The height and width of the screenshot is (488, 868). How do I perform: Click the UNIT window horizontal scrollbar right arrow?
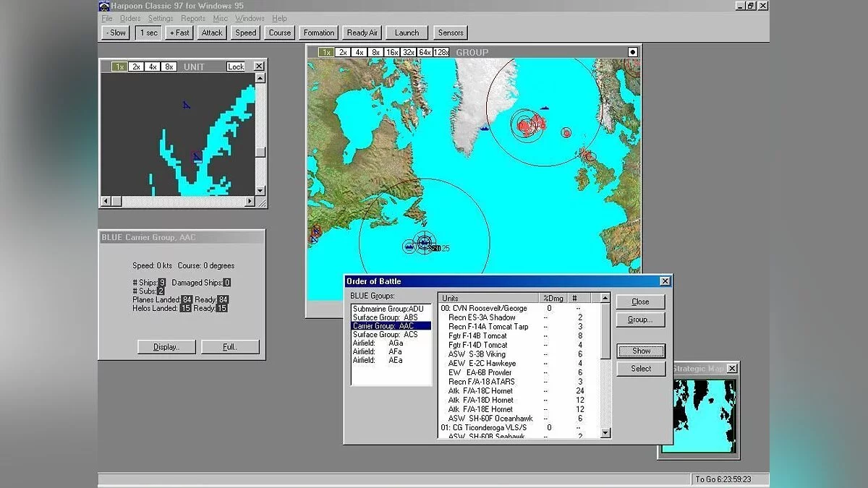click(x=250, y=201)
